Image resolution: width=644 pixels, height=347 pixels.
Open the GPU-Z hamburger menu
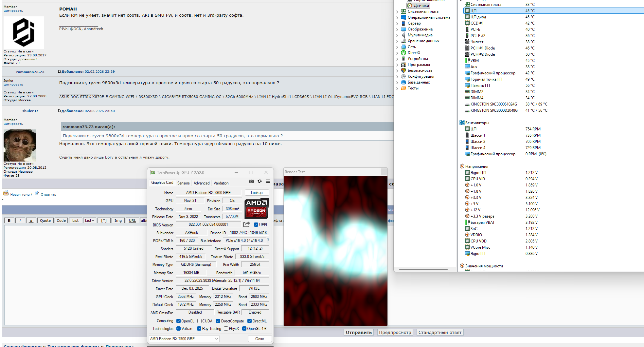(268, 181)
